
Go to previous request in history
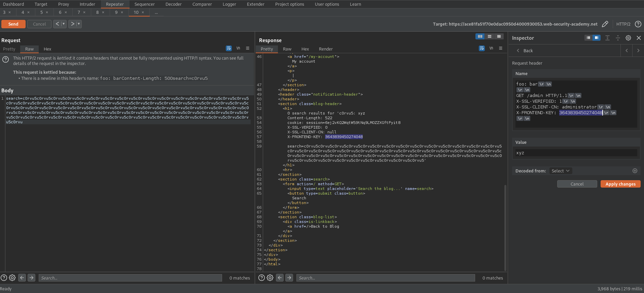tap(57, 24)
